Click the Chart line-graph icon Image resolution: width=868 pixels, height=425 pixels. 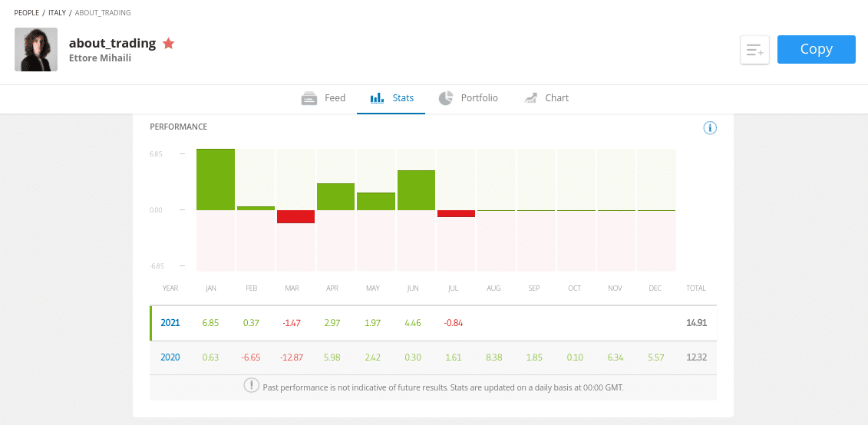coord(530,98)
